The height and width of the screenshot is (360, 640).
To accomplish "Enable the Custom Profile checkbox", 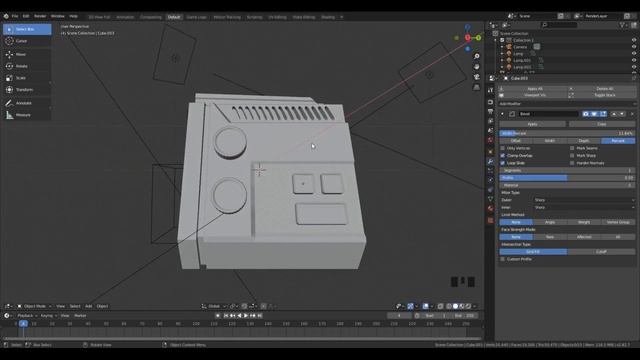I will 502,259.
